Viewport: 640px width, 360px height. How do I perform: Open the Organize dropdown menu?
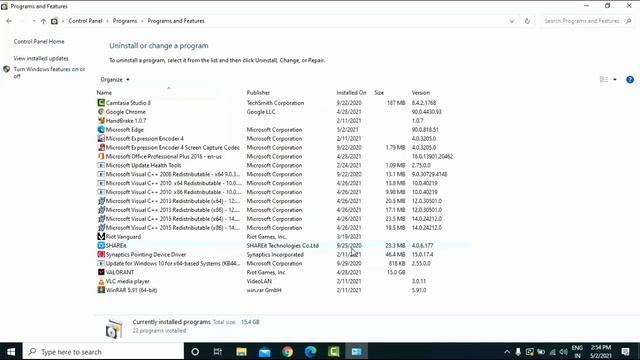click(x=115, y=80)
